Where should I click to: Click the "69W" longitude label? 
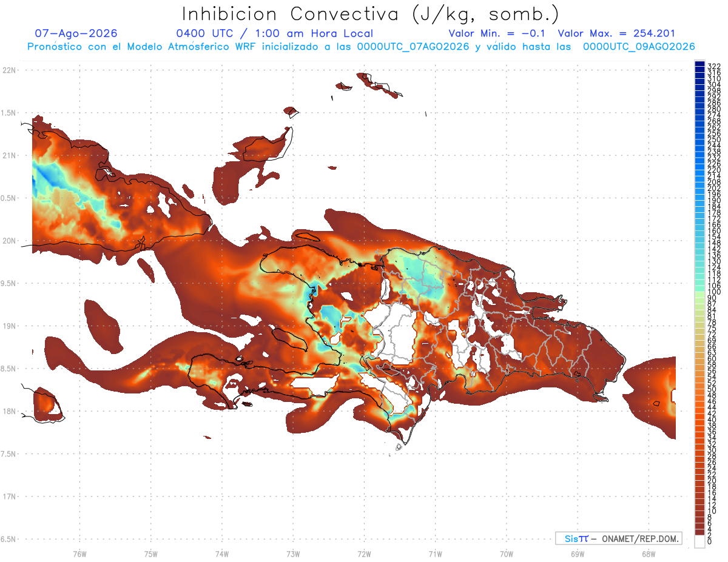577,553
